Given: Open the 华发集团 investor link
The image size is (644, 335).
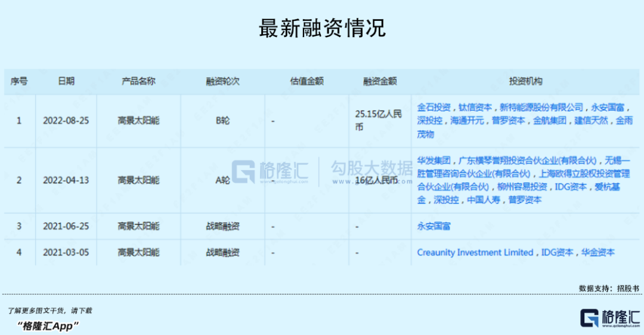Looking at the screenshot, I should point(434,161).
